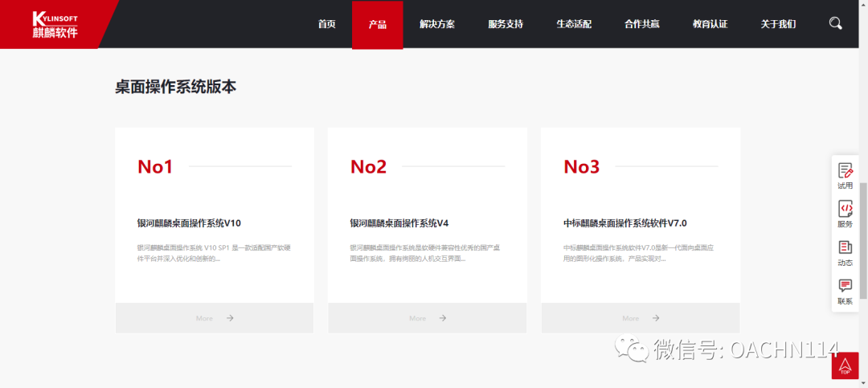
Task: Click the arrow beside More in No3 card
Action: pyautogui.click(x=656, y=317)
